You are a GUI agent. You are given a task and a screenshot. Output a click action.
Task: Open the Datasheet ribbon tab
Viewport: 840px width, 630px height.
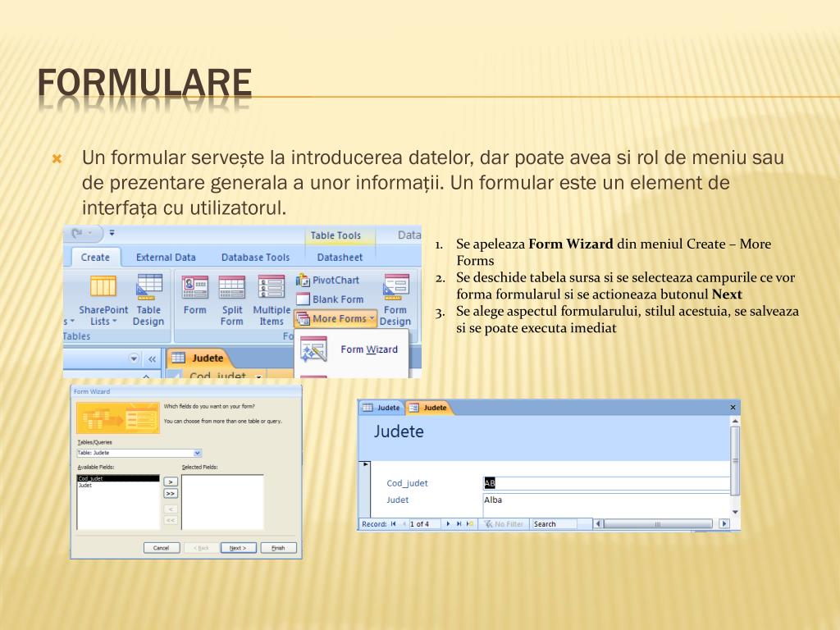pos(340,257)
